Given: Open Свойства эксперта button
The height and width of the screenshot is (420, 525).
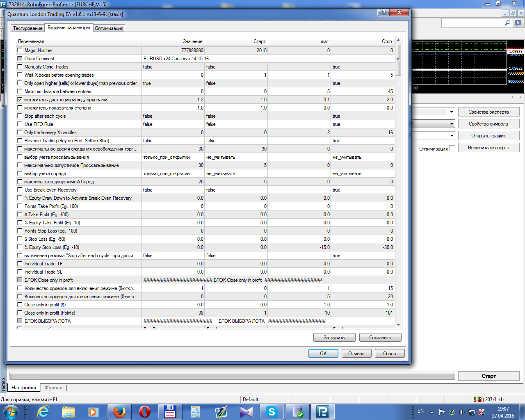Looking at the screenshot, I should click(x=489, y=112).
